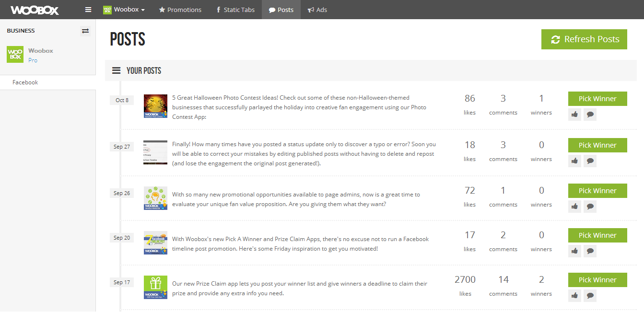Image resolution: width=644 pixels, height=312 pixels.
Task: Open the Sep 17 Prize Claim thumbnail
Action: coord(155,287)
